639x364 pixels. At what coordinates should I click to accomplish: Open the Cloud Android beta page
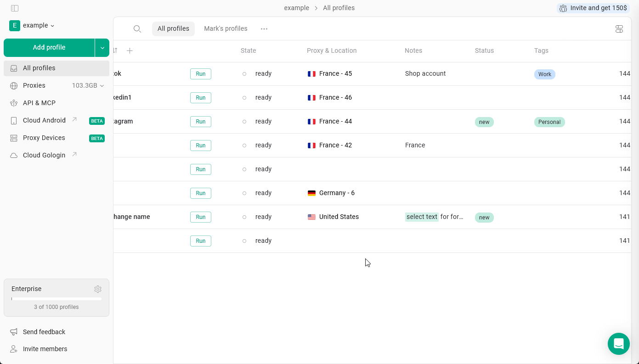tap(44, 120)
